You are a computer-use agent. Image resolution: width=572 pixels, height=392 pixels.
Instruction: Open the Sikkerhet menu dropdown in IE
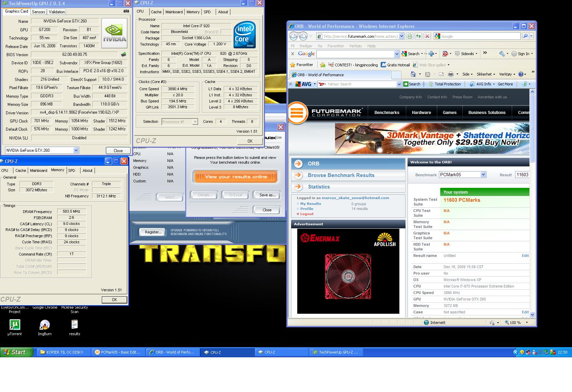pyautogui.click(x=486, y=74)
